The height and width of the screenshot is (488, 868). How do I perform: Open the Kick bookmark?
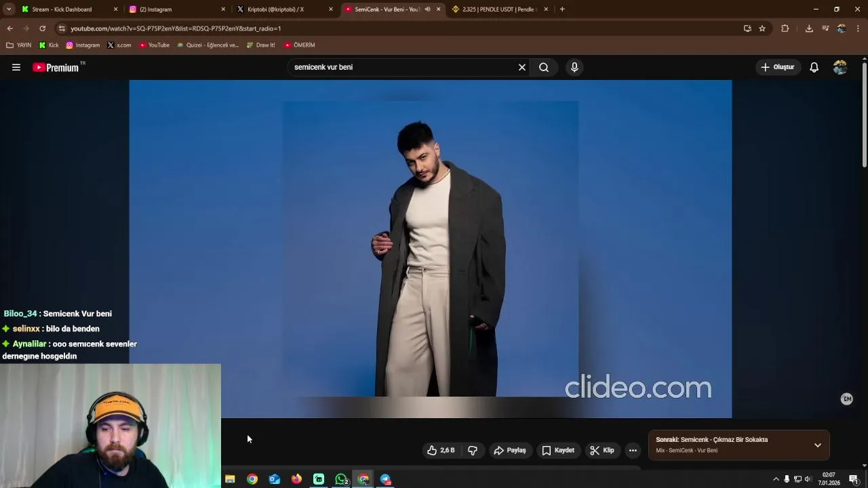48,45
